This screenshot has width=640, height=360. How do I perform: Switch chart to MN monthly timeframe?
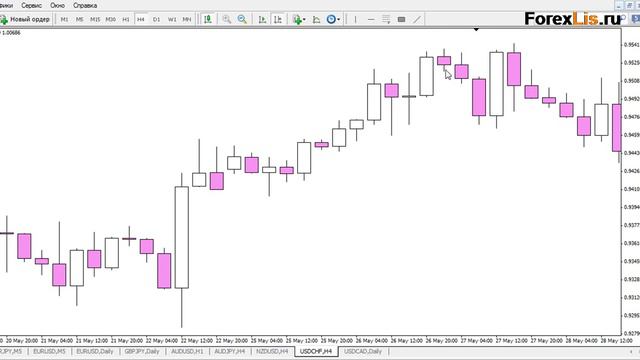click(x=187, y=19)
